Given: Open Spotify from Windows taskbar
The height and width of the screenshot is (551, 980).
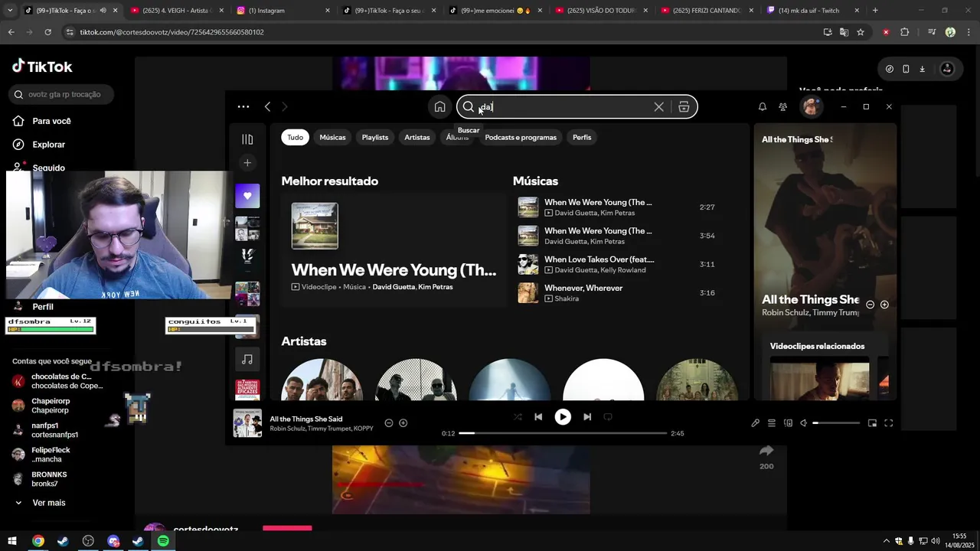Looking at the screenshot, I should (163, 541).
